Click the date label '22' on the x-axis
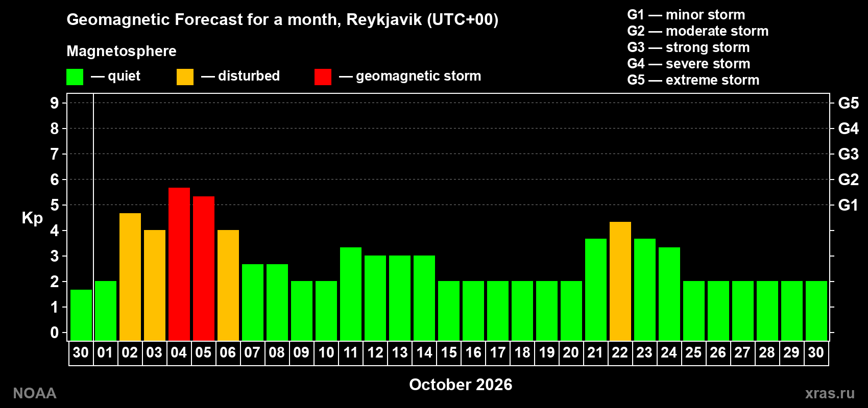Screen dimensions: 868x408 (x=620, y=352)
